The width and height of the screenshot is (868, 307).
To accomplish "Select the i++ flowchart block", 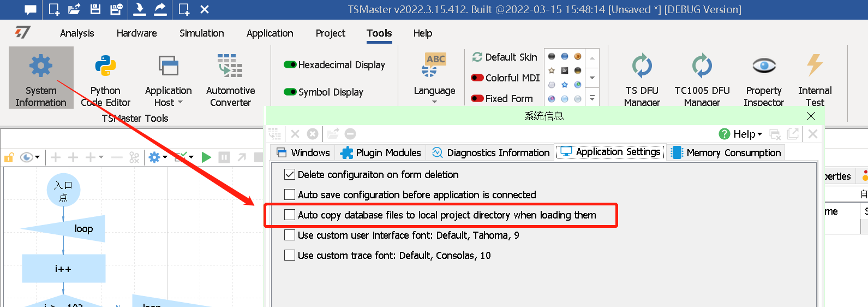I will 63,269.
